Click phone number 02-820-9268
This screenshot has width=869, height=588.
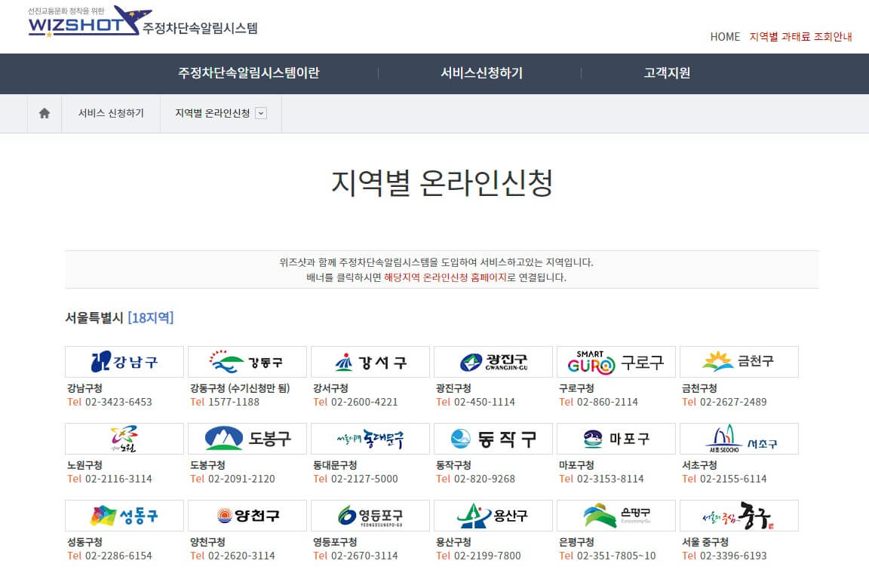pos(484,479)
